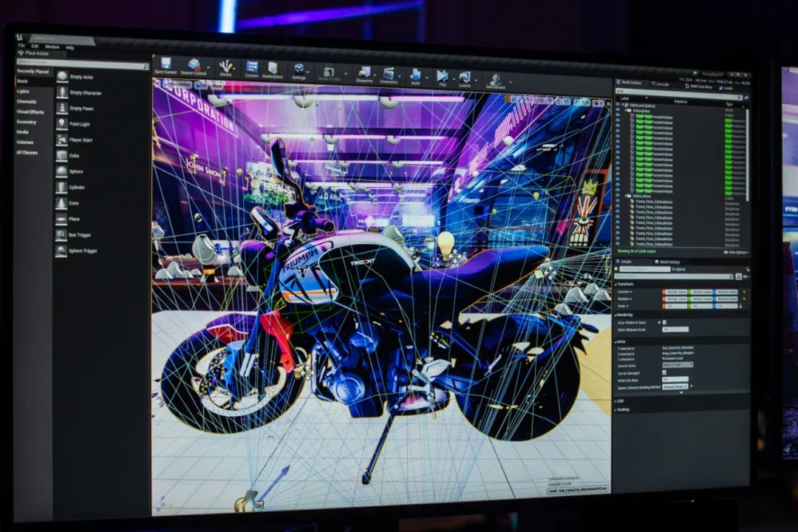Open the Help menu
The width and height of the screenshot is (798, 532).
pyautogui.click(x=69, y=48)
